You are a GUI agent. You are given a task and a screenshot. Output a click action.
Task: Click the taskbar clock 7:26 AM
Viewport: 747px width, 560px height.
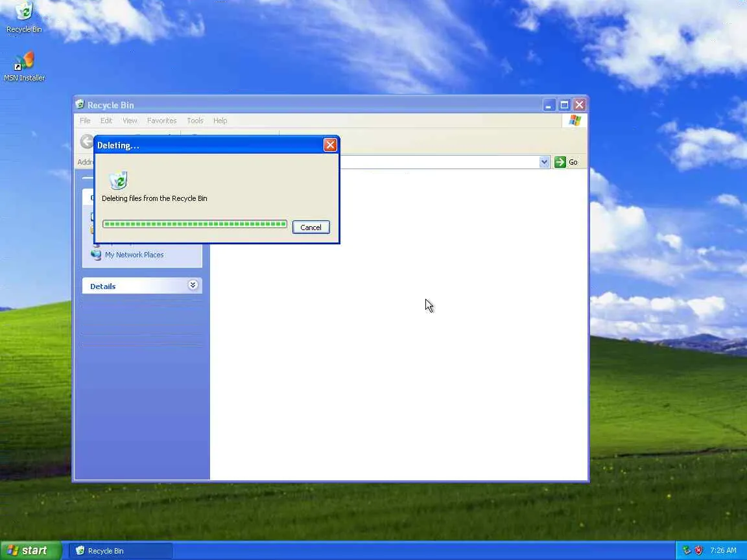pyautogui.click(x=723, y=550)
